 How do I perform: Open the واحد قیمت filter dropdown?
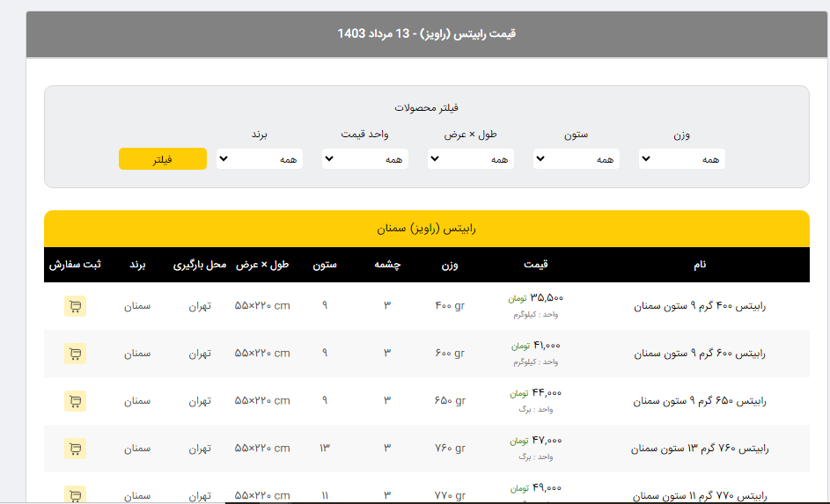(365, 159)
